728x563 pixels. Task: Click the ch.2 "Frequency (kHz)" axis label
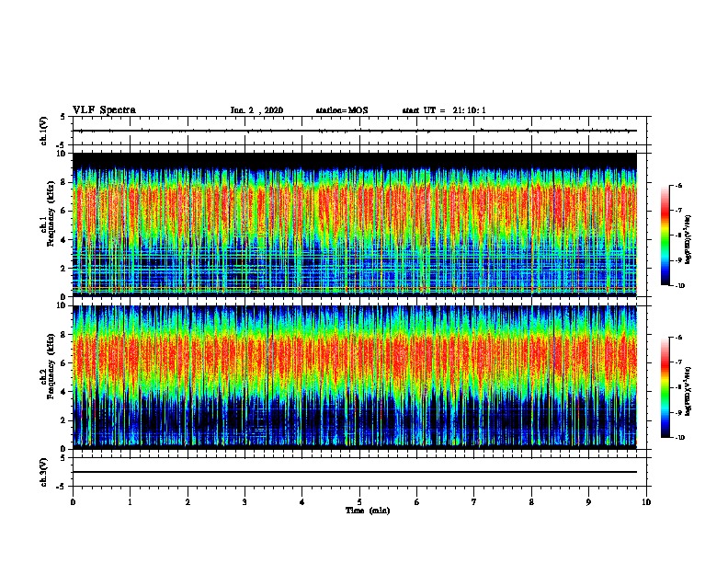click(x=51, y=366)
